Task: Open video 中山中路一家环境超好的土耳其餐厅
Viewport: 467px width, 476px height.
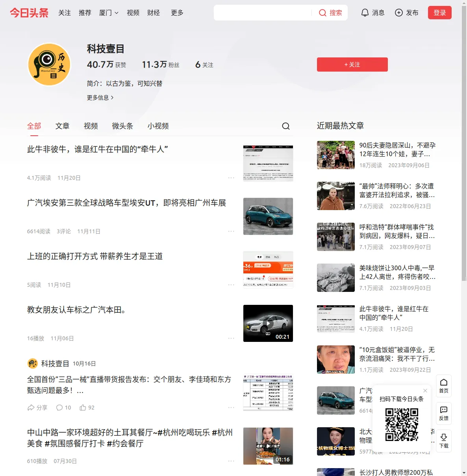Action: click(130, 438)
